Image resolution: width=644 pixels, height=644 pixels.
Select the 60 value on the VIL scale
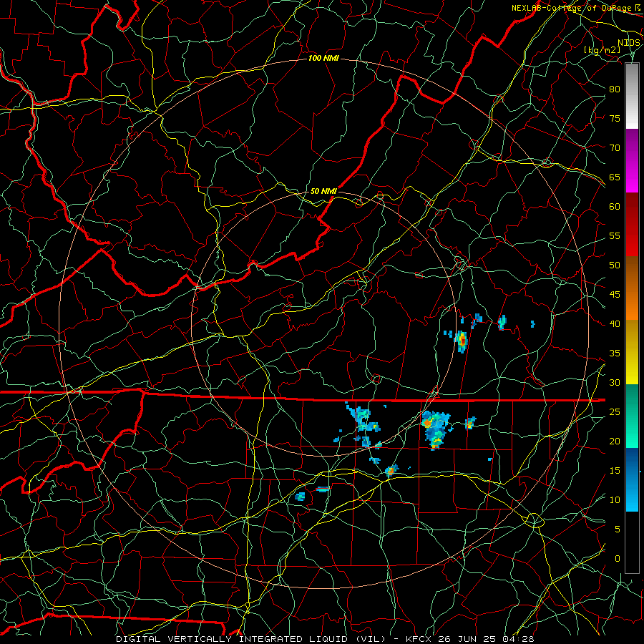[615, 207]
